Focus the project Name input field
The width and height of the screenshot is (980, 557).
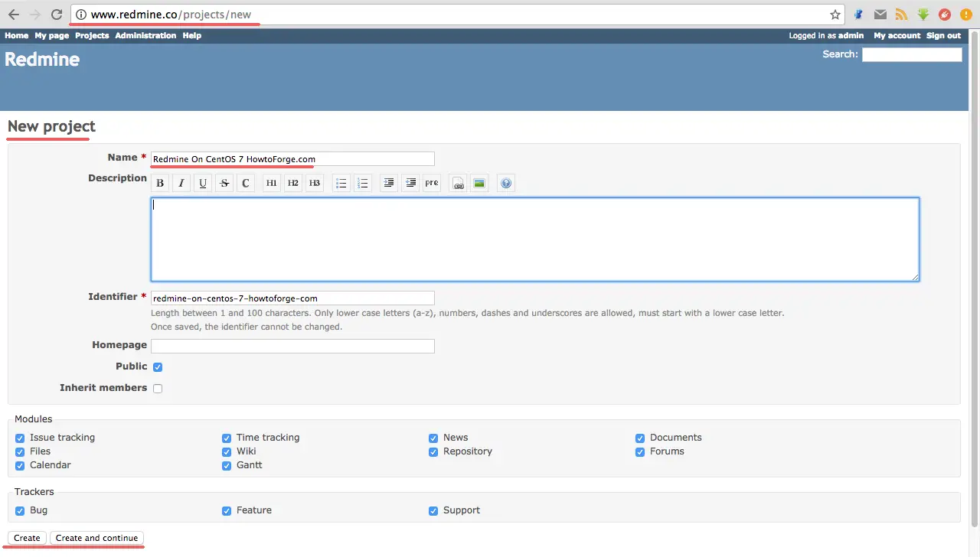click(x=292, y=158)
